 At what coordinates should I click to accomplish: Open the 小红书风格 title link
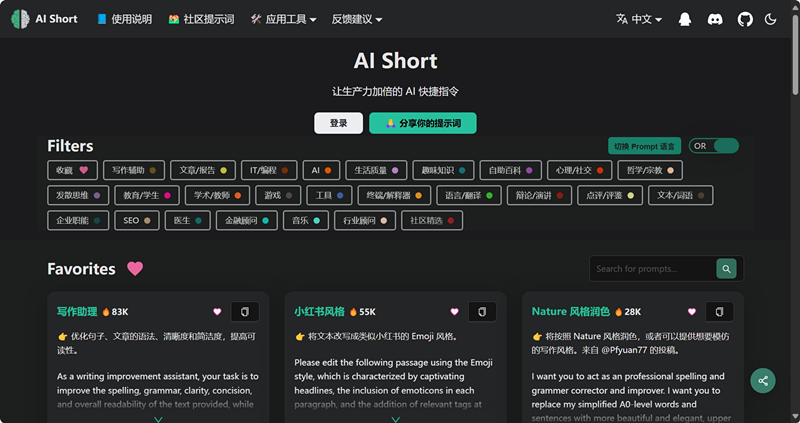click(319, 312)
